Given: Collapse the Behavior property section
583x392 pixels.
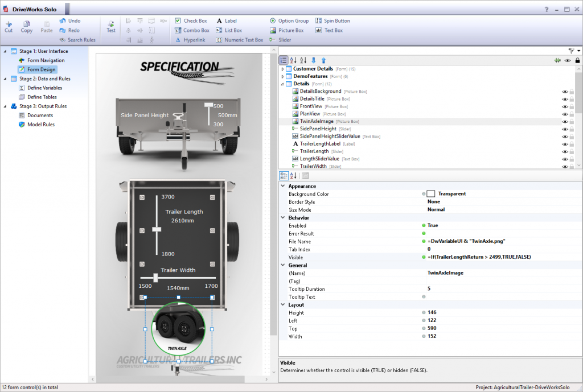Looking at the screenshot, I should (283, 217).
